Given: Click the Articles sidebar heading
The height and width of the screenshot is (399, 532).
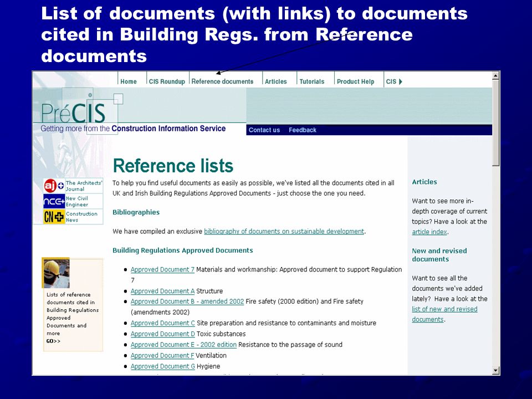Looking at the screenshot, I should [x=424, y=182].
